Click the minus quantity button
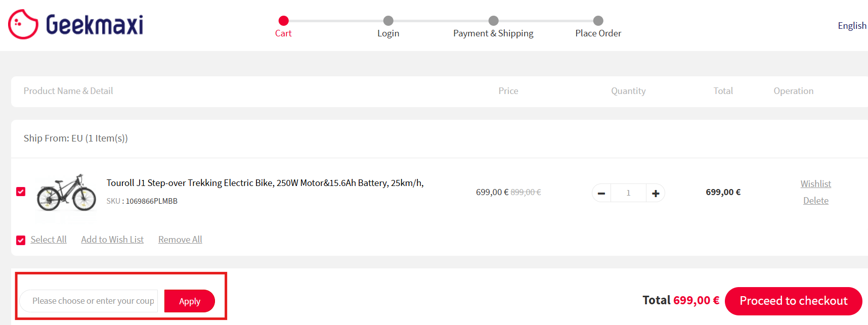This screenshot has width=868, height=325. click(601, 193)
